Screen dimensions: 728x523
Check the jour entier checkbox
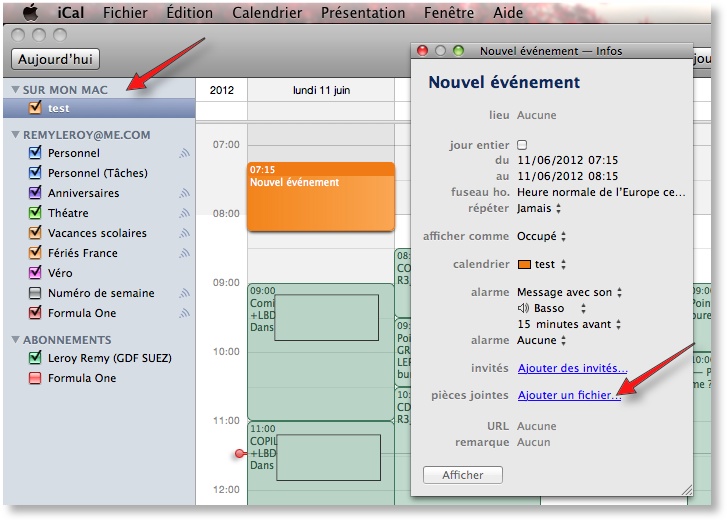[x=522, y=145]
